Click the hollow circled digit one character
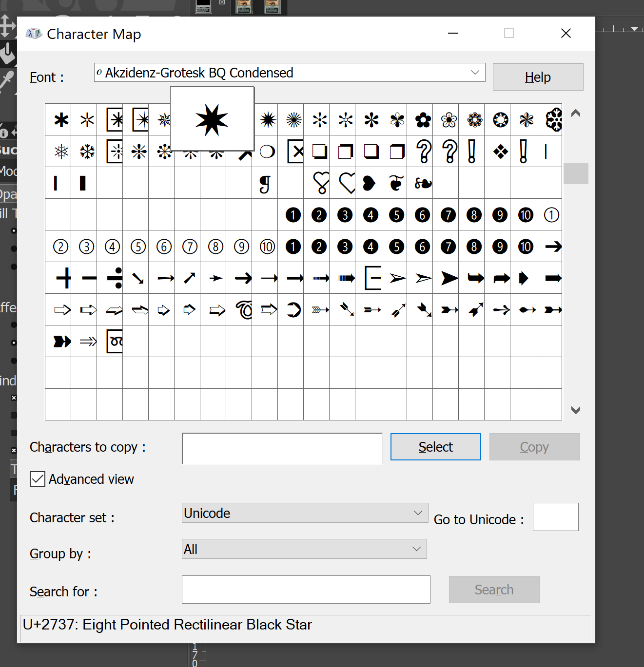Screen dimensions: 644x667 549,215
